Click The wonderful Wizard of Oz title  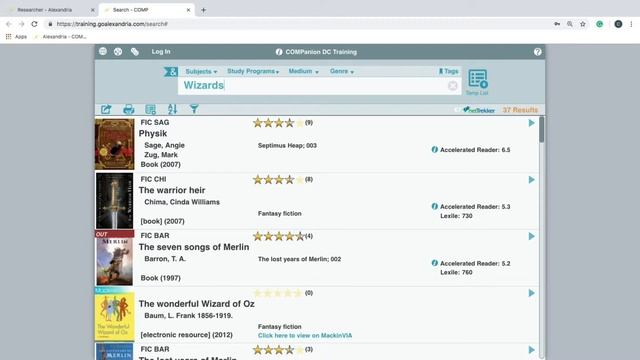tap(197, 304)
